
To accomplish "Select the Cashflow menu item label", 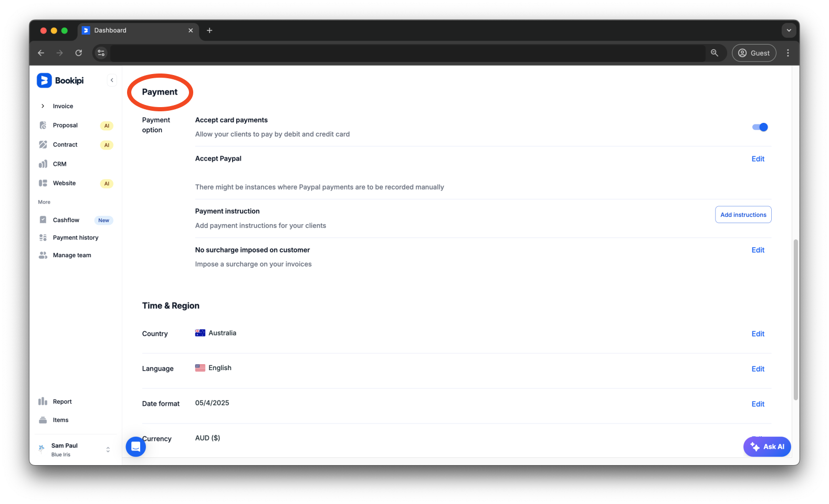I will (66, 220).
